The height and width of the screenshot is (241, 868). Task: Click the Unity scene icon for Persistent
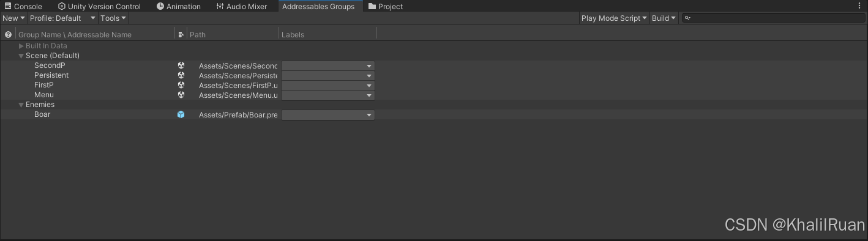click(x=181, y=75)
